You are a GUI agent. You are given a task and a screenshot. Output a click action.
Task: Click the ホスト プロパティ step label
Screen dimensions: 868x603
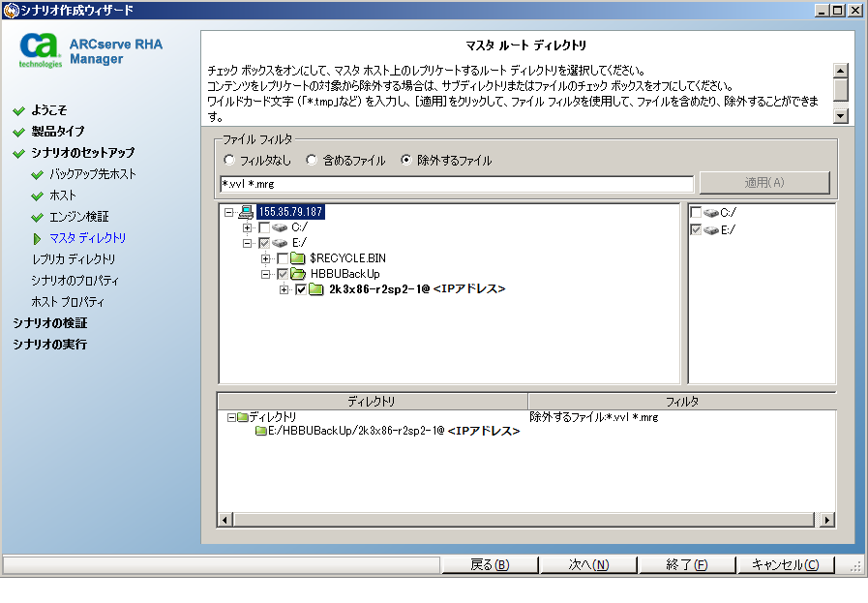point(68,302)
